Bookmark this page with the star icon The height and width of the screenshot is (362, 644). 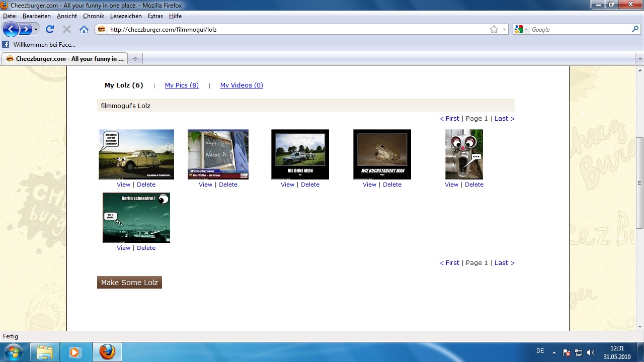[494, 30]
